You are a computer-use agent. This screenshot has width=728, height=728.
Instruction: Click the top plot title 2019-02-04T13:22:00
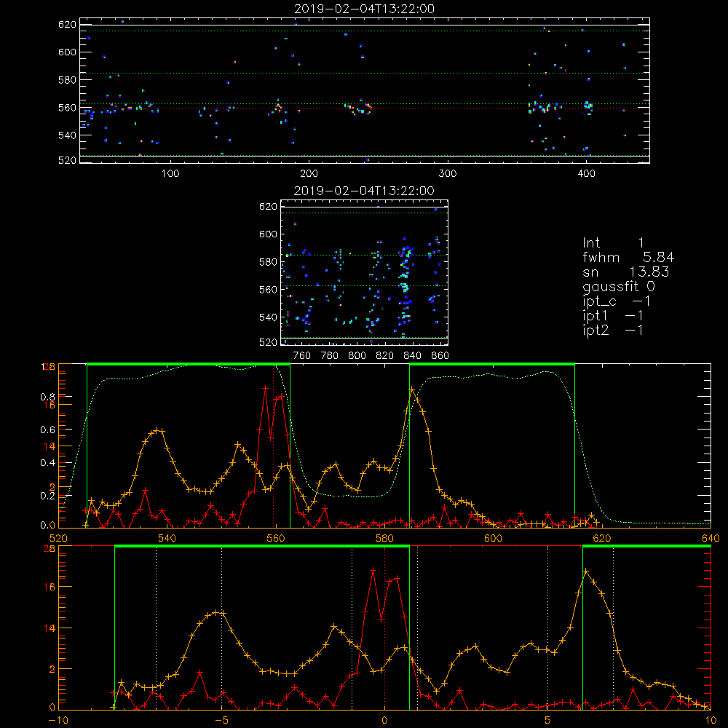(364, 9)
